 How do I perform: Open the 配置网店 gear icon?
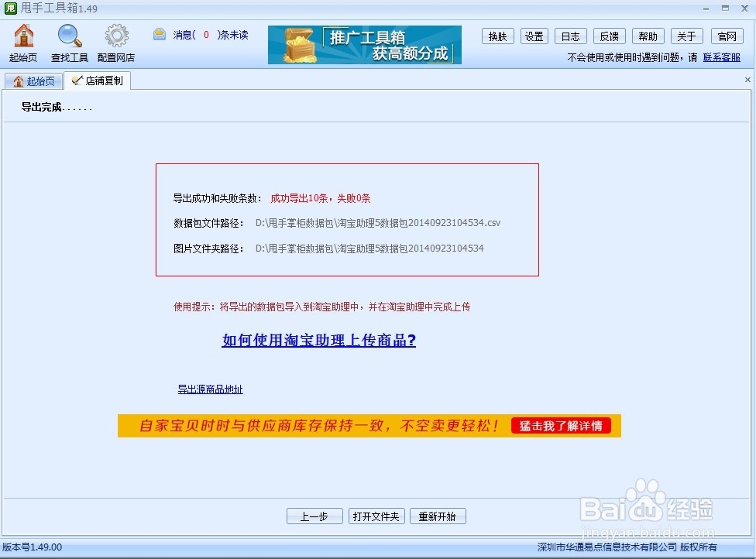point(116,43)
